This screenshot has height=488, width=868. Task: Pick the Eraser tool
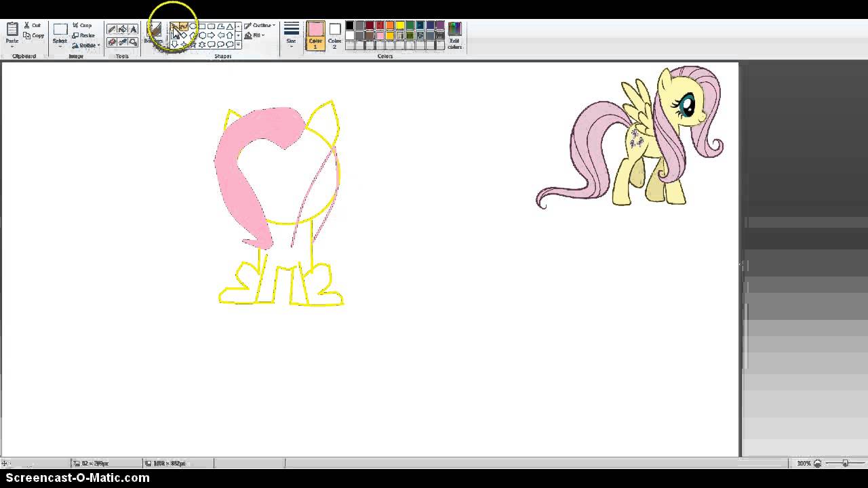pyautogui.click(x=112, y=41)
